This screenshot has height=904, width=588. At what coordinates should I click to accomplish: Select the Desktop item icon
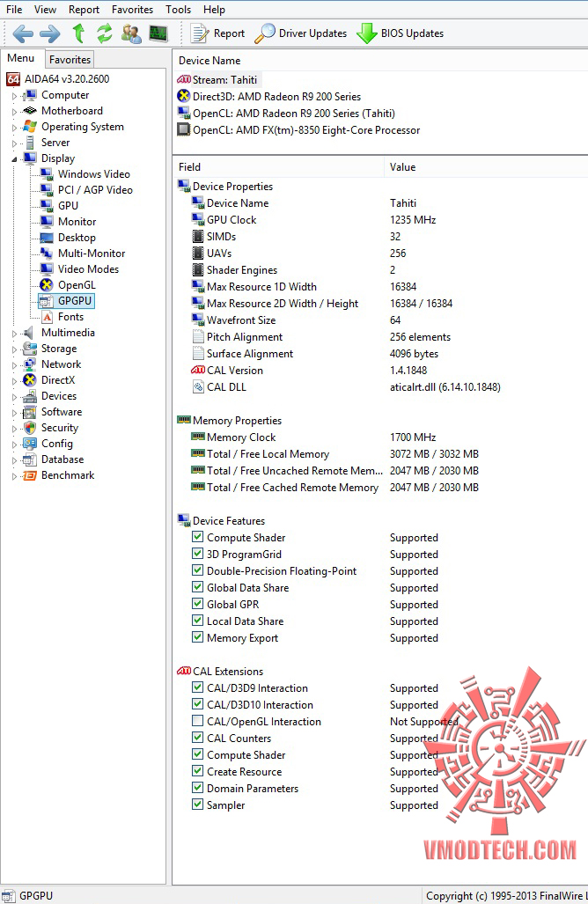[47, 238]
